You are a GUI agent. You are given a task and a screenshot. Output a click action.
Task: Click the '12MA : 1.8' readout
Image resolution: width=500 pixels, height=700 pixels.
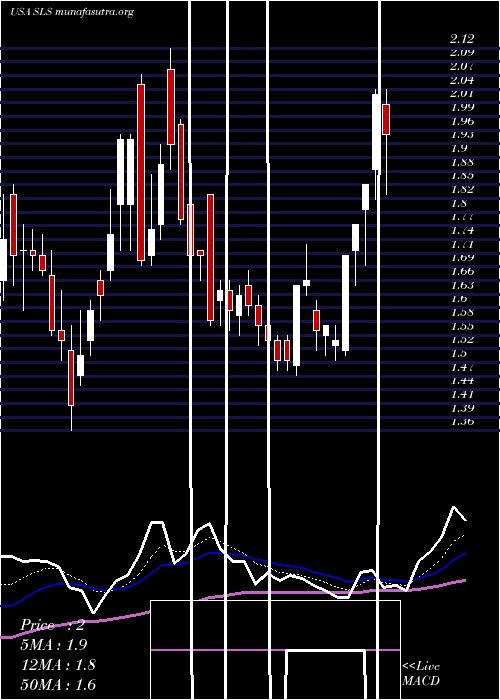[x=58, y=665]
